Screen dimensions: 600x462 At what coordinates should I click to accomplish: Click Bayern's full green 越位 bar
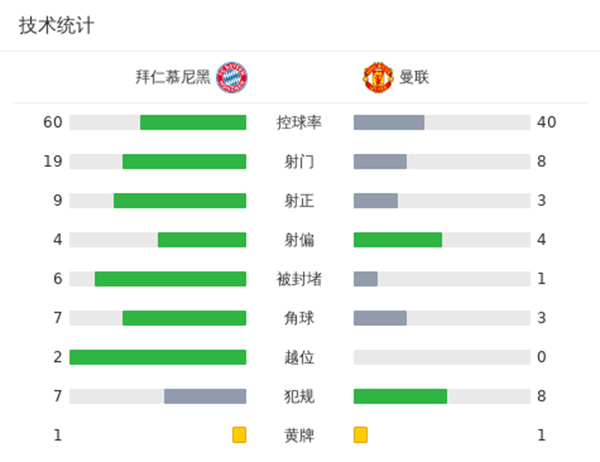point(158,357)
